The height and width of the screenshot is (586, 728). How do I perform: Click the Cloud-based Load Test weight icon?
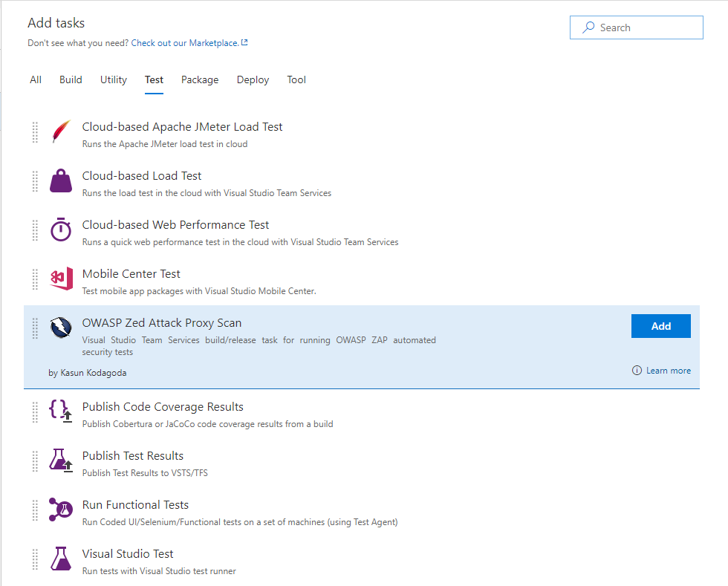pyautogui.click(x=61, y=180)
